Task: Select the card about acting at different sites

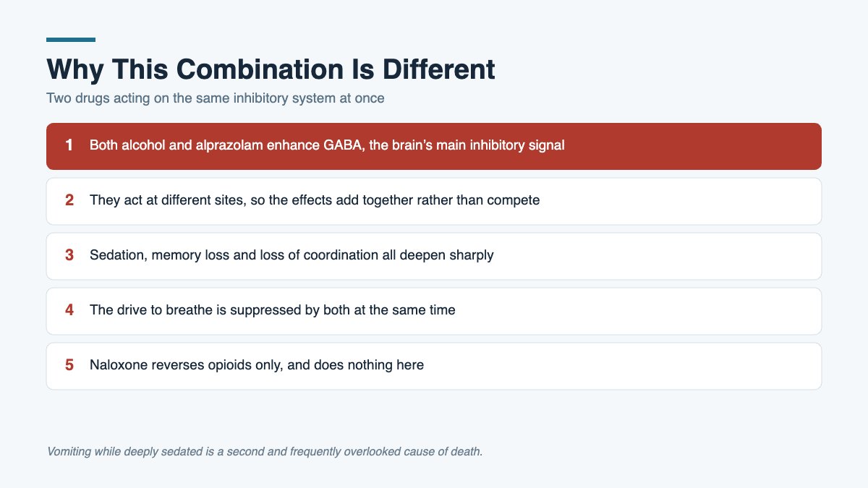Action: 434,201
